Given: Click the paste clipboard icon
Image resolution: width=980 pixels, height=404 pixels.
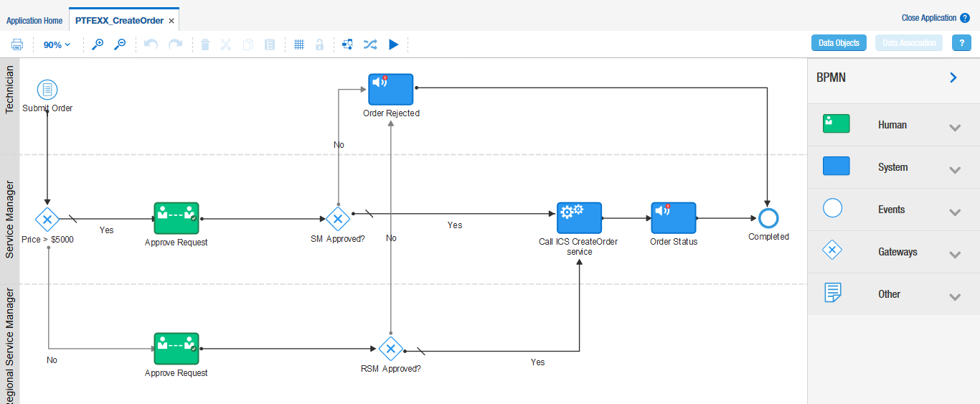Looking at the screenshot, I should click(270, 44).
